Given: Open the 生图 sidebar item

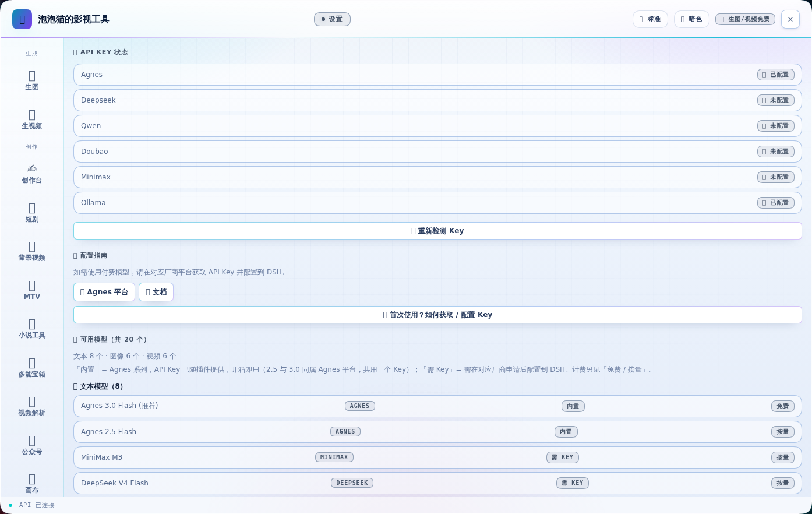Looking at the screenshot, I should [x=32, y=80].
